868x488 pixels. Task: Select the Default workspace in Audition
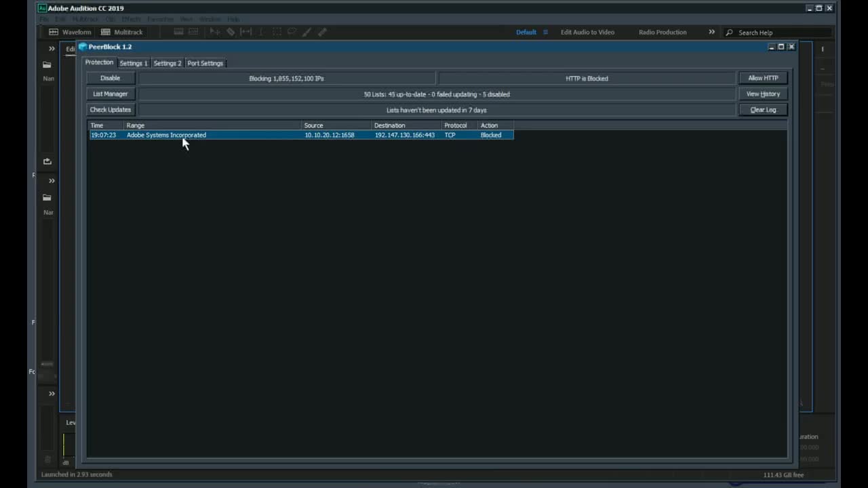526,32
